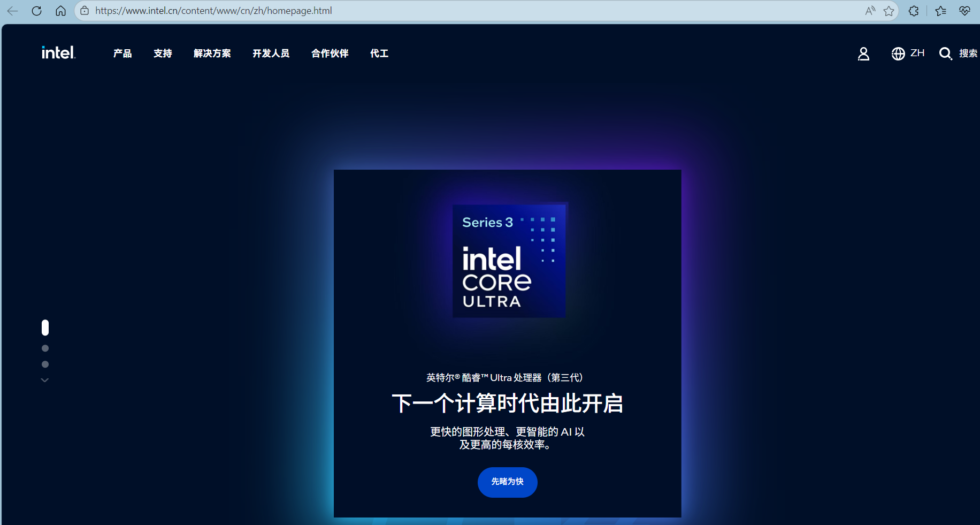Open the favorites list icon
Image resolution: width=980 pixels, height=525 pixels.
point(941,11)
